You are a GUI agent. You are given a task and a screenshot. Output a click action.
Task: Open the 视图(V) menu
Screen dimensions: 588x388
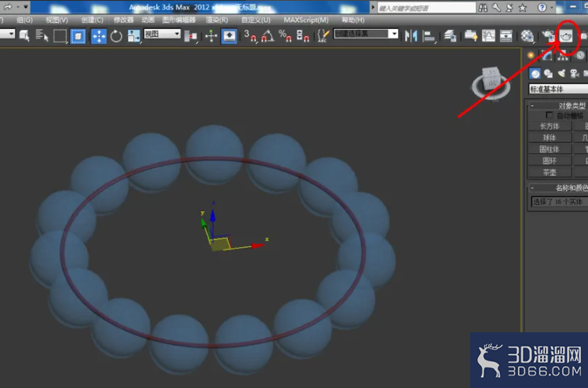pyautogui.click(x=57, y=20)
